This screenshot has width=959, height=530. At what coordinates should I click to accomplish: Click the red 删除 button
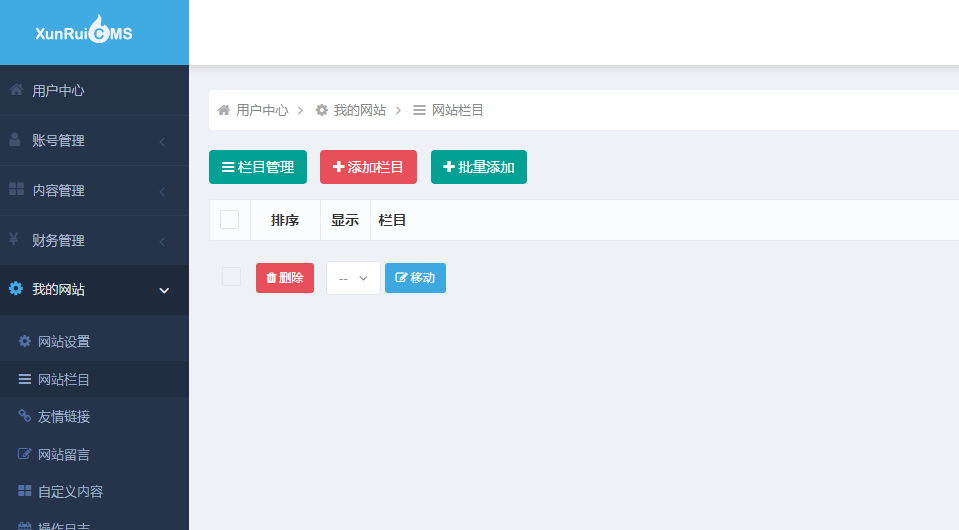[x=285, y=278]
